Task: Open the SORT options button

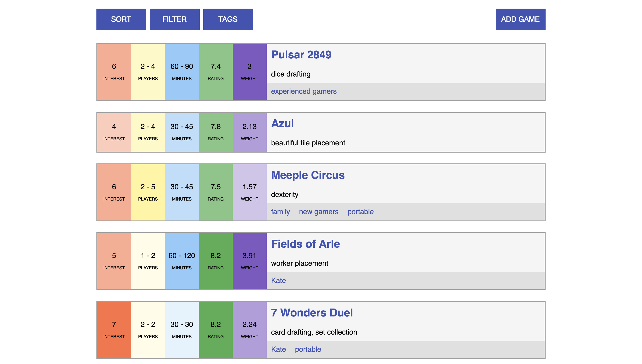Action: 121,19
